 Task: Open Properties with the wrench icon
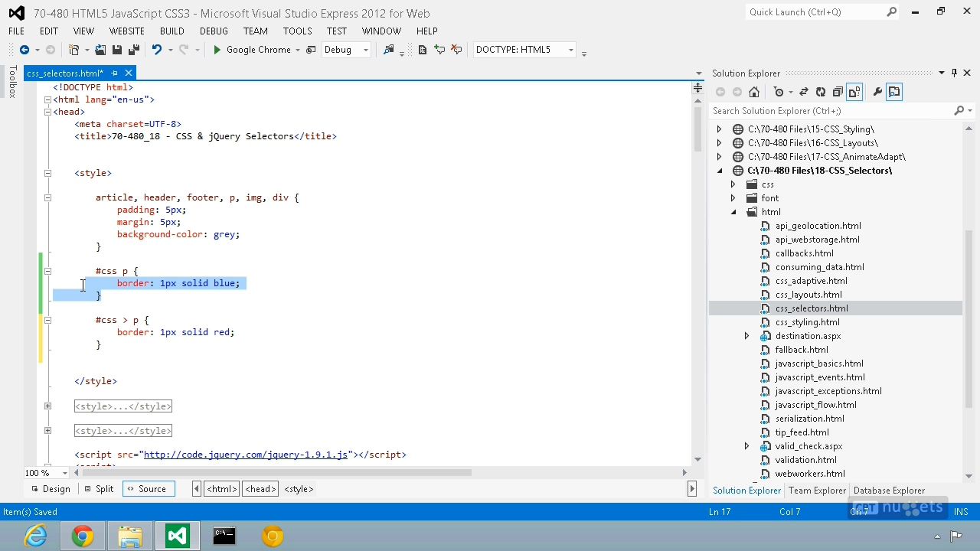tap(877, 92)
